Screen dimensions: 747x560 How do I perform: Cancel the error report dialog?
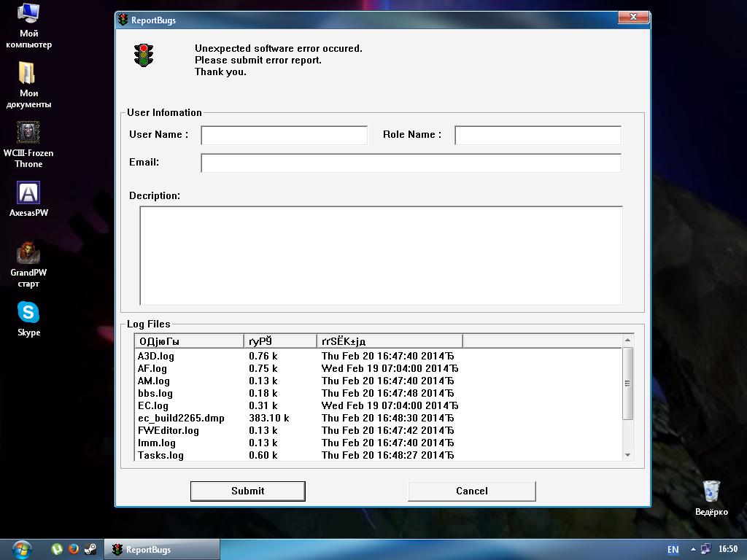(x=472, y=491)
